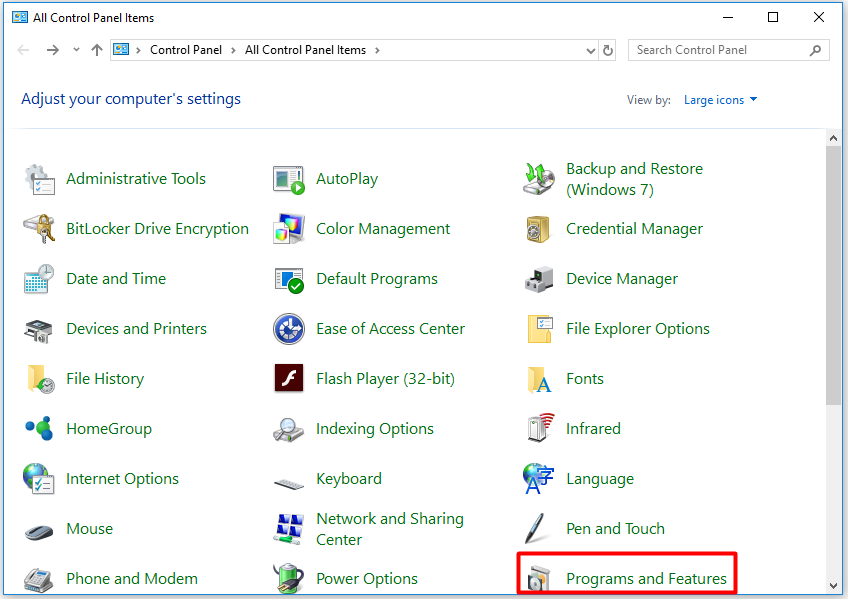Image resolution: width=848 pixels, height=599 pixels.
Task: Open the BitLocker Drive Encryption icon
Action: click(39, 229)
